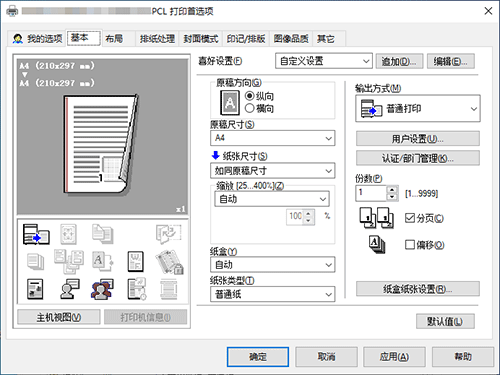The height and width of the screenshot is (375, 500).
Task: Click the zoom percentage up arrow
Action: (309, 213)
